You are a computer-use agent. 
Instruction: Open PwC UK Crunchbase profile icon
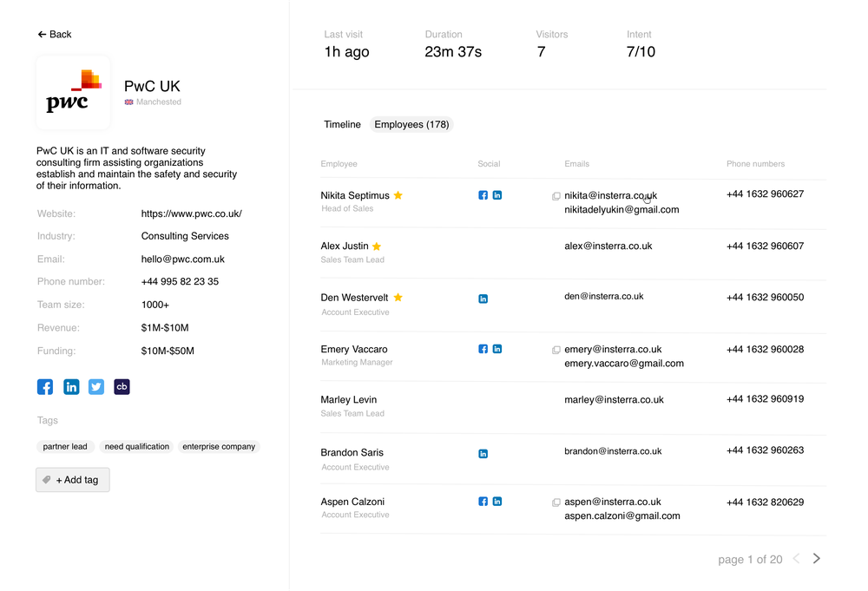click(122, 387)
